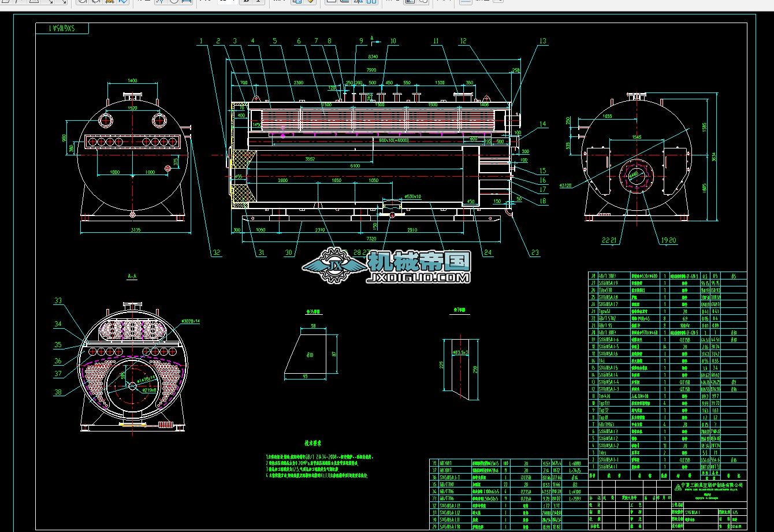The image size is (774, 532).
Task: Click the ø3028×14 shell annotation
Action: (191, 321)
